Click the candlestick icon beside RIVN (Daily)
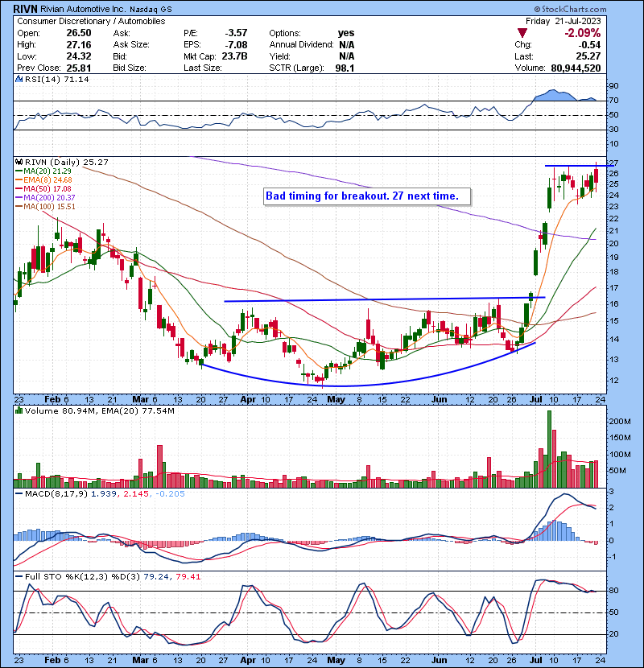 tap(19, 162)
